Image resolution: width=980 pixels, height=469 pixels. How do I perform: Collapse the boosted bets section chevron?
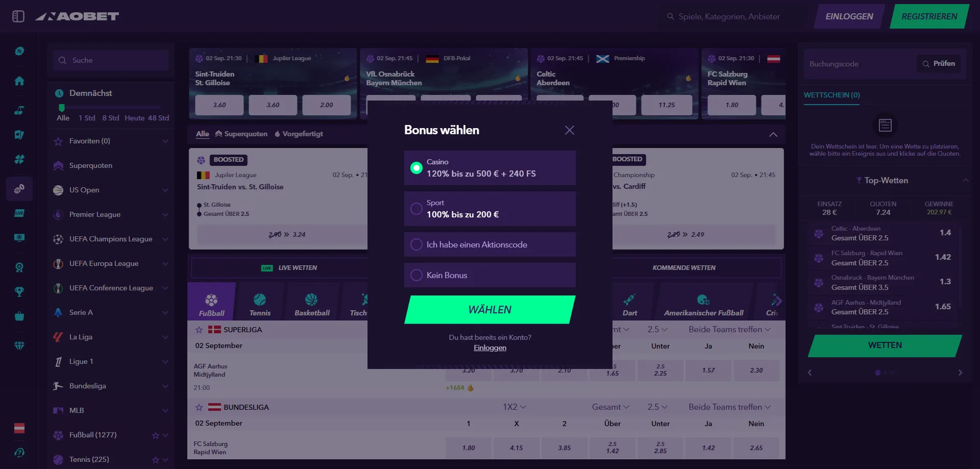(773, 134)
